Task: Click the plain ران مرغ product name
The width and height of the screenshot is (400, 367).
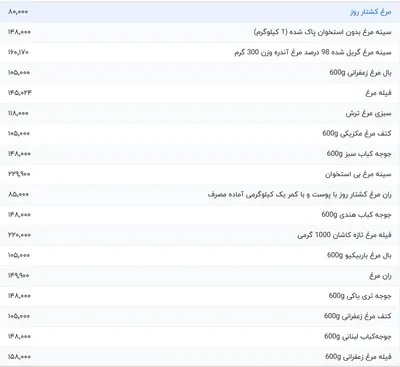Action: pyautogui.click(x=380, y=276)
